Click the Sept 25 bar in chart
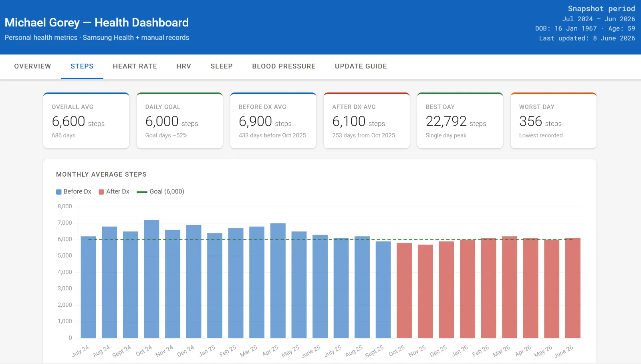 (383, 290)
